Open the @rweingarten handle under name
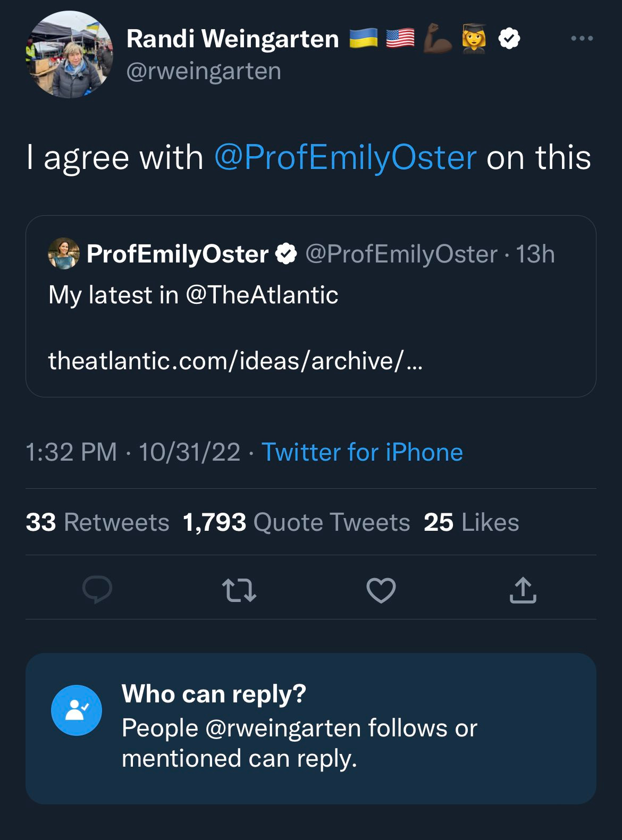 [204, 71]
